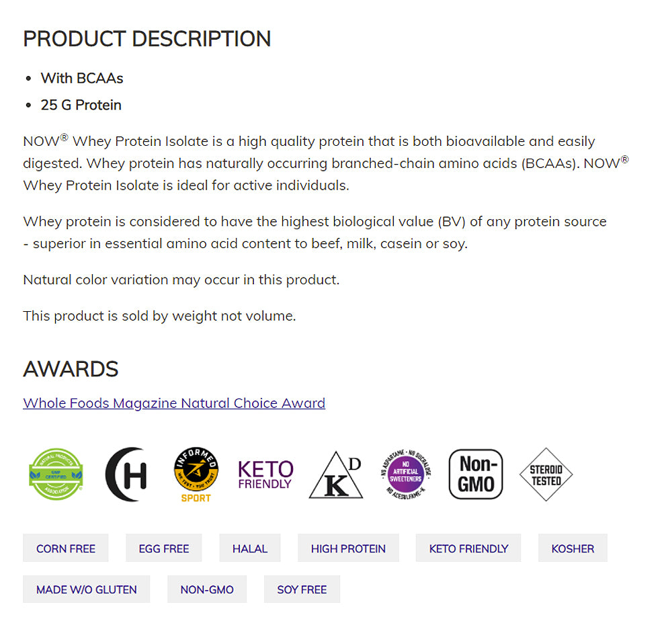Click the Product Description heading
This screenshot has height=623, width=672.
(x=147, y=39)
